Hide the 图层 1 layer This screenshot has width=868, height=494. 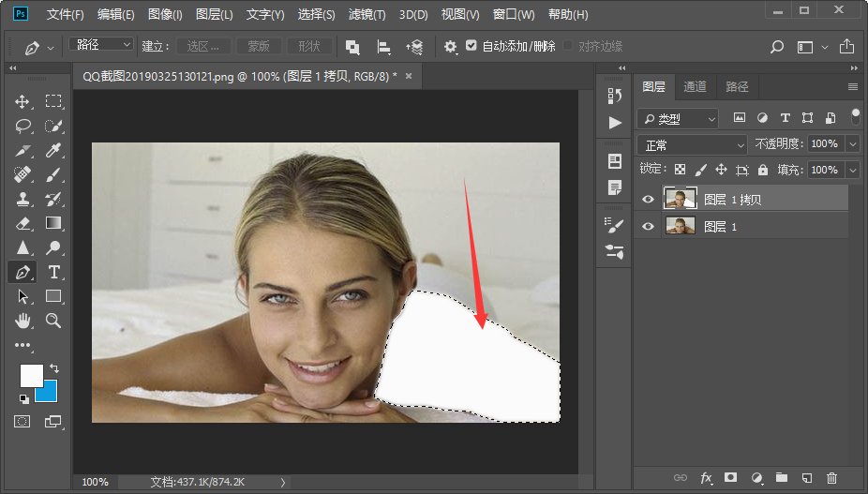(648, 226)
